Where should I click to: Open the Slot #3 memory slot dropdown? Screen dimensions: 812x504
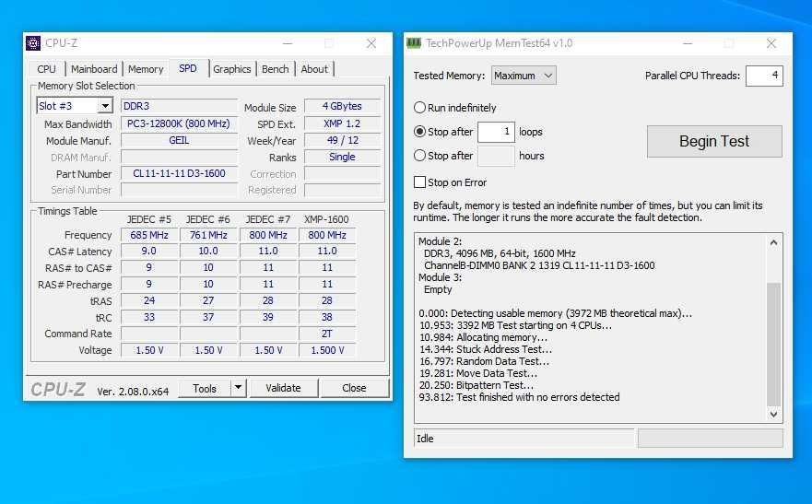105,106
